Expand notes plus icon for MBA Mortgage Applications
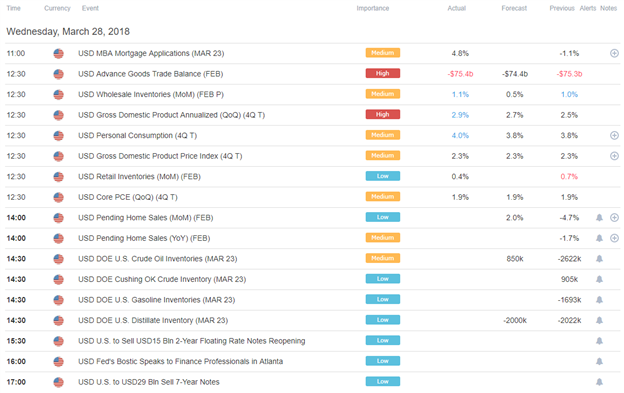This screenshot has height=393, width=624. point(614,53)
